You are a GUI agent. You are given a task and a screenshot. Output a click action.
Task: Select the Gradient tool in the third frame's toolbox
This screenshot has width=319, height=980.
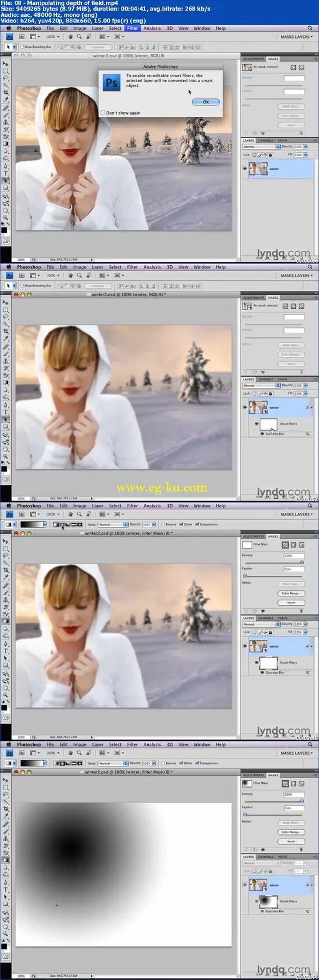5,621
